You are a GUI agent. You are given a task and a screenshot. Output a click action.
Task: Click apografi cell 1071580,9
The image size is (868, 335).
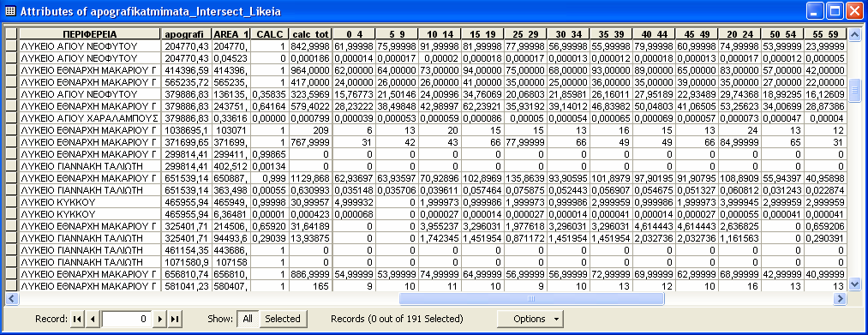coord(187,262)
